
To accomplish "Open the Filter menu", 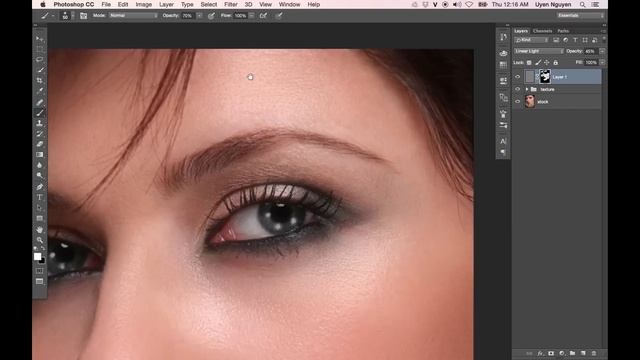I will (231, 4).
